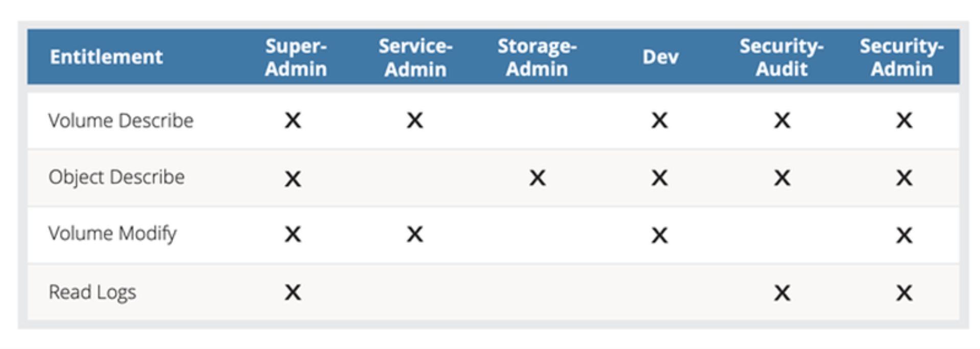The image size is (980, 349).
Task: Click the Security-Admin column header
Action: tap(901, 57)
